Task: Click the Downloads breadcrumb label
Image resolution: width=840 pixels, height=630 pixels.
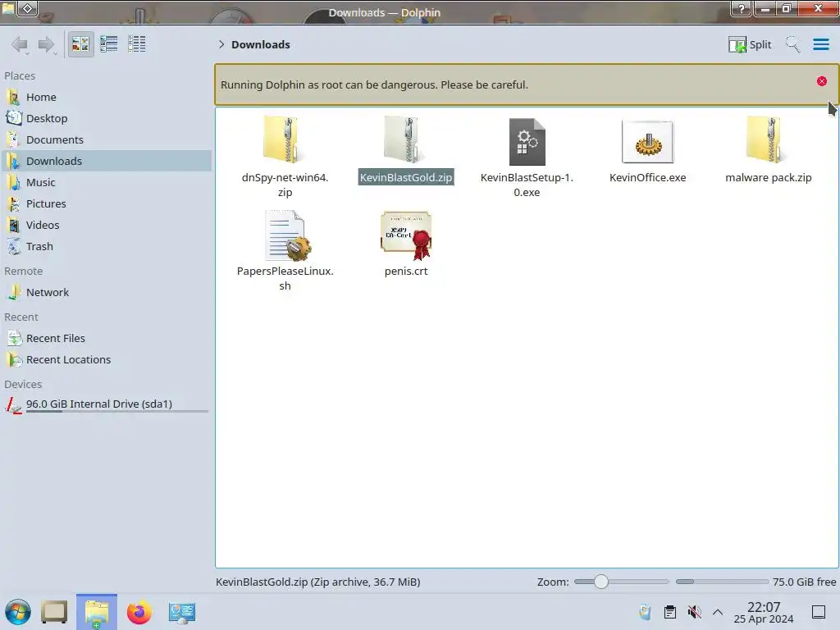Action: coord(260,44)
